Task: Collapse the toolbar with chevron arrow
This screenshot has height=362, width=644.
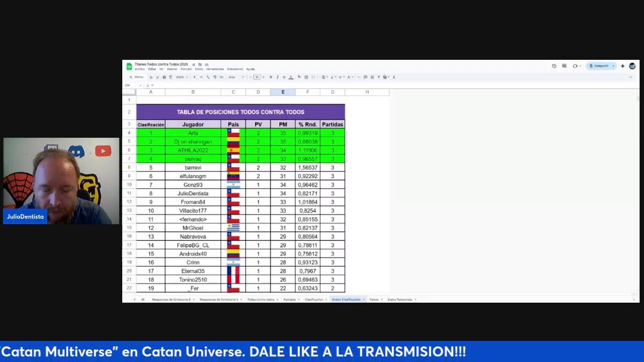Action: [x=630, y=77]
